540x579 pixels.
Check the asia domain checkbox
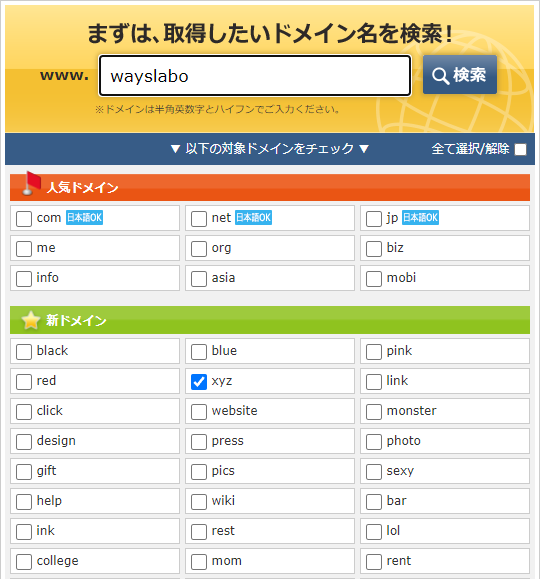point(199,279)
